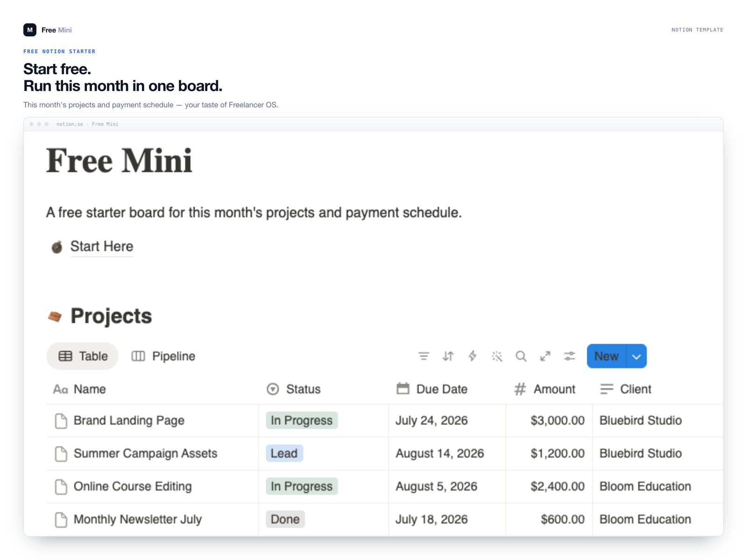Click the Status column header
Viewport: 747px width, 560px height.
click(x=323, y=389)
